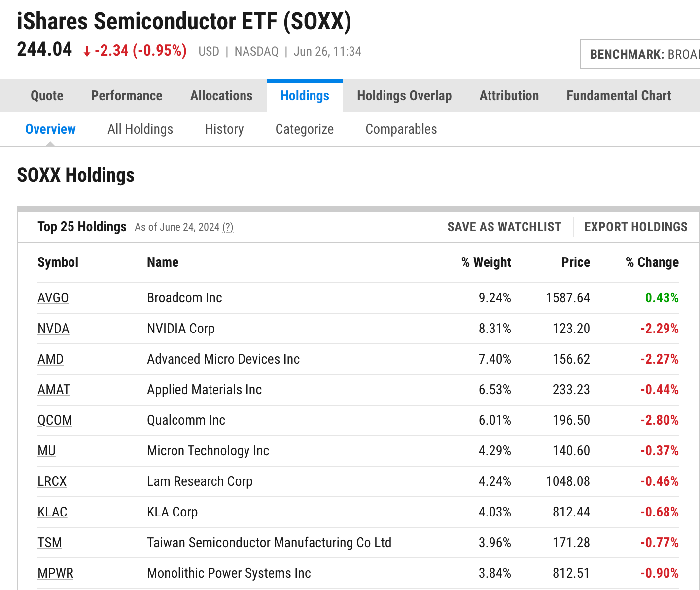Open the Allocations tab
Viewport: 700px width, 590px height.
[221, 96]
